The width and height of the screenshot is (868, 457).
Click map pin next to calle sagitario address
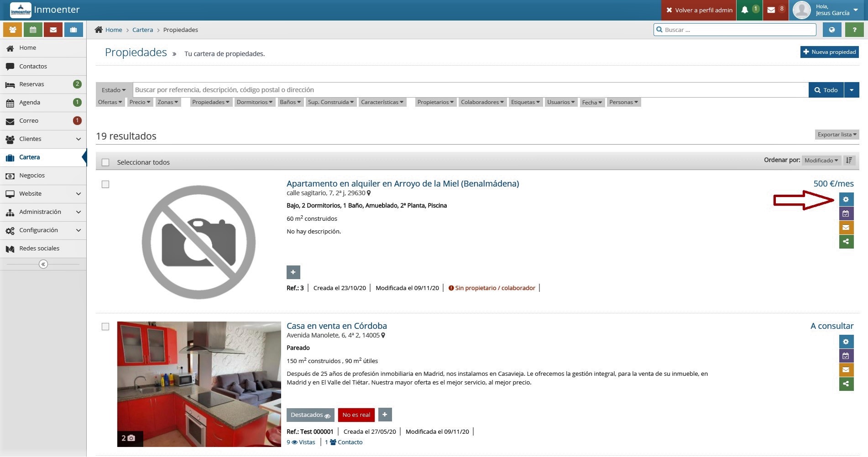pyautogui.click(x=369, y=193)
